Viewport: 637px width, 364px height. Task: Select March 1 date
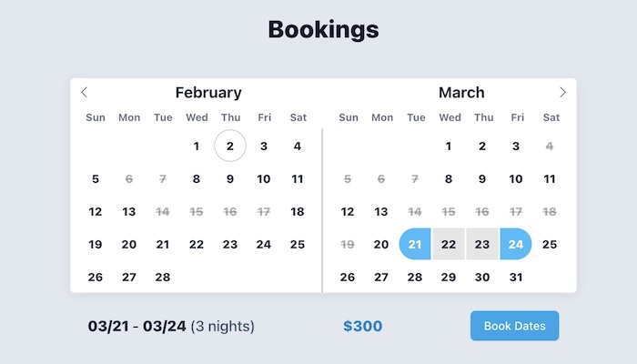tap(449, 147)
